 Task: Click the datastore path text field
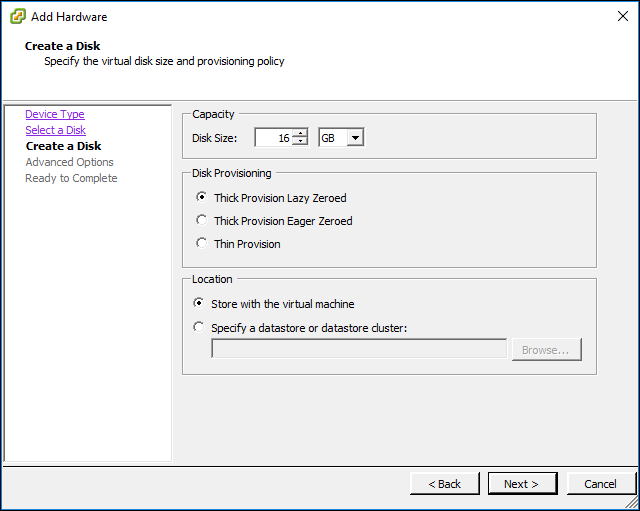click(x=359, y=349)
